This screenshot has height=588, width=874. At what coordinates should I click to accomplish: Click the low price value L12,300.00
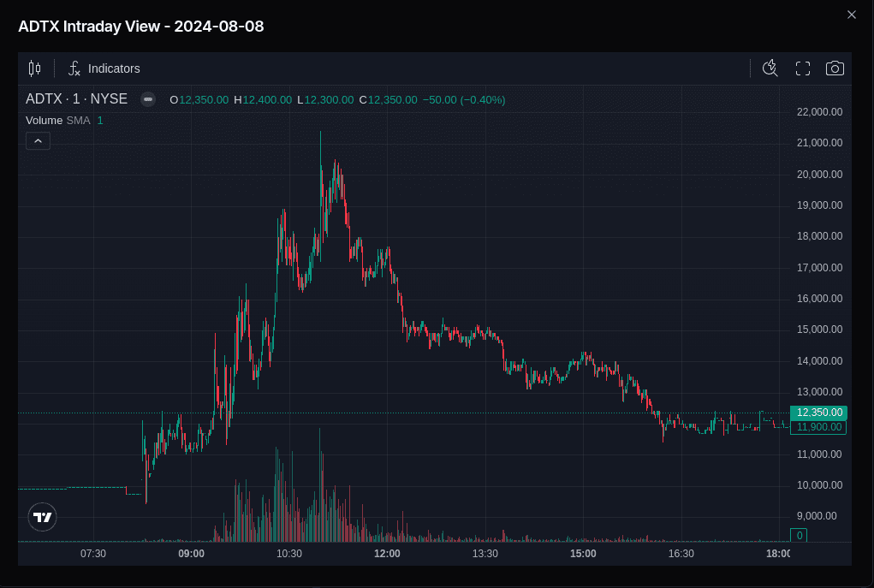pyautogui.click(x=325, y=100)
